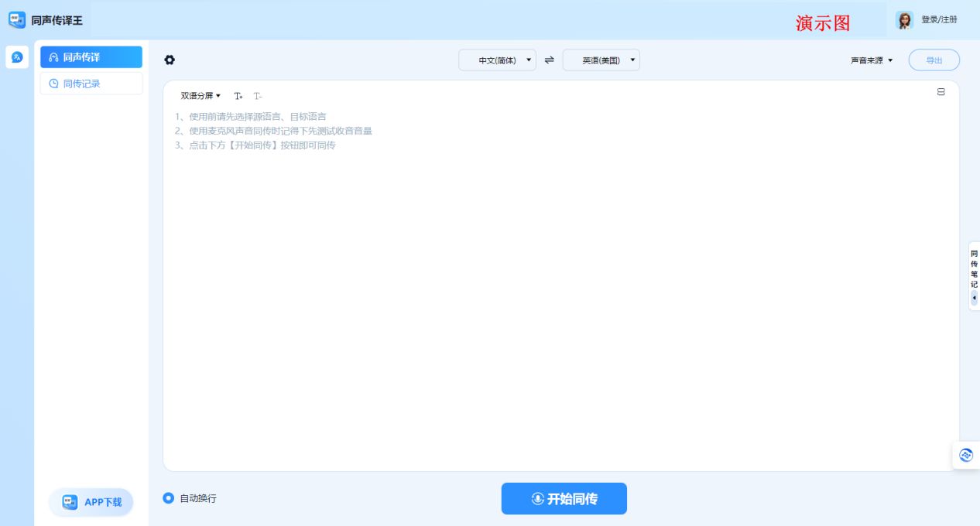980x526 pixels.
Task: Expand the 声音来源 dropdown
Action: [x=872, y=60]
